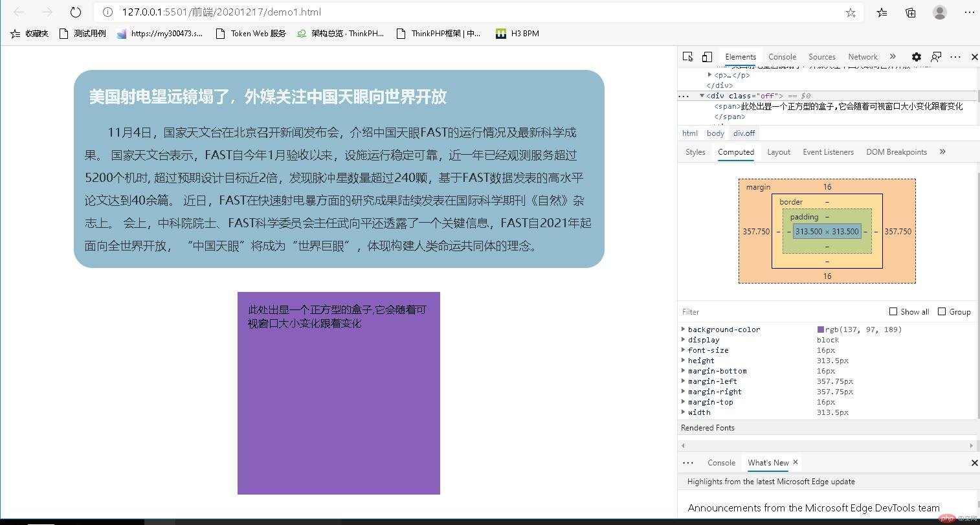Open DevTools settings gear
Viewport: 980px width, 525px height.
click(x=916, y=57)
